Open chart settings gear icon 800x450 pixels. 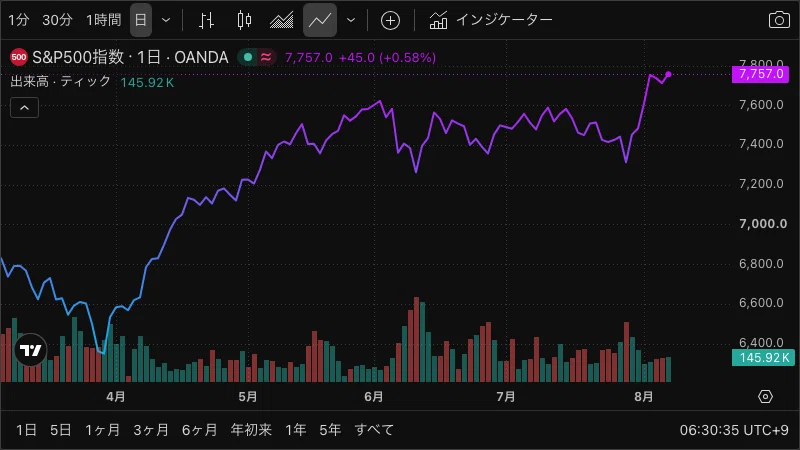[765, 396]
